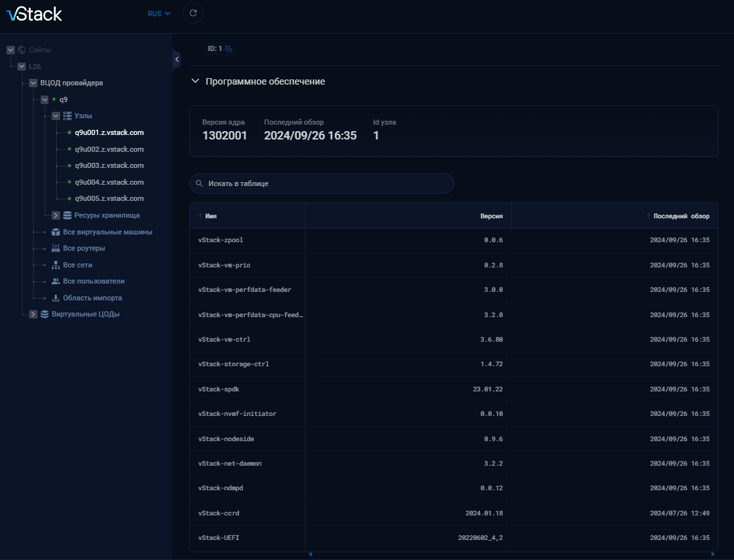Click the users icon for Все пользователи

56,281
